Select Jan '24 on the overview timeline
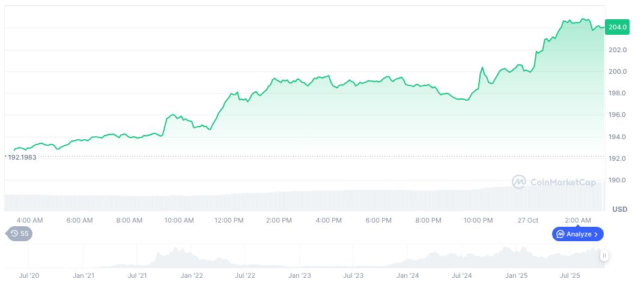 (x=408, y=275)
